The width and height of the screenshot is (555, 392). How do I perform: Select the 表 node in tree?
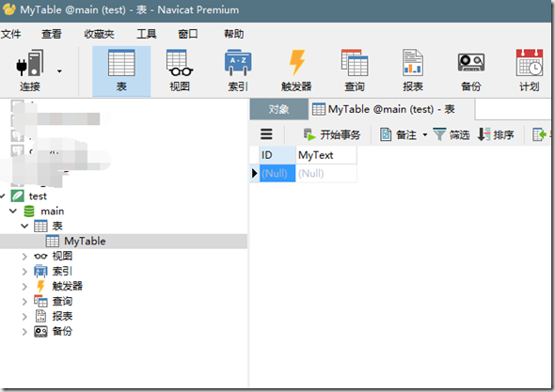click(57, 226)
